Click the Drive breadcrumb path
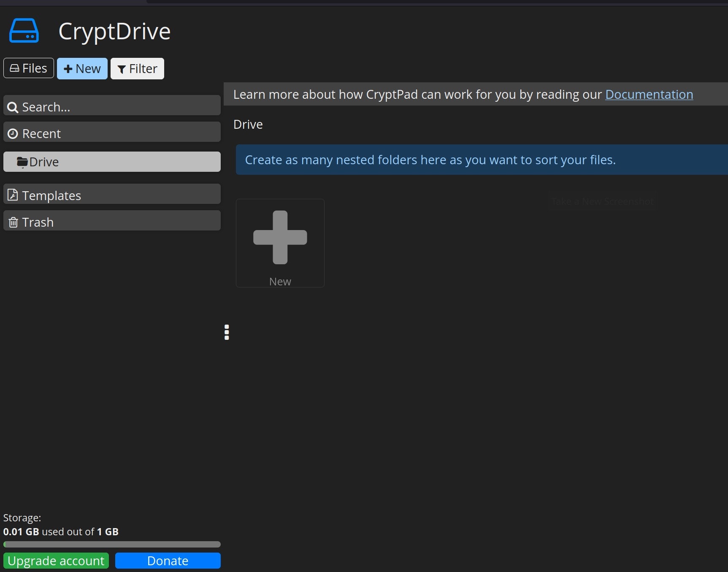The image size is (728, 572). (248, 125)
